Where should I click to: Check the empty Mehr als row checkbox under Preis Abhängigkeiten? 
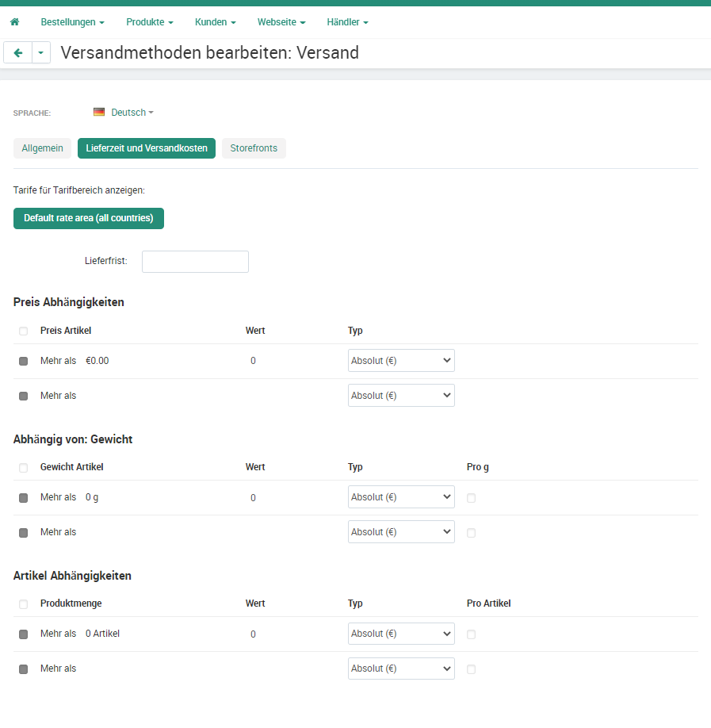tap(23, 396)
